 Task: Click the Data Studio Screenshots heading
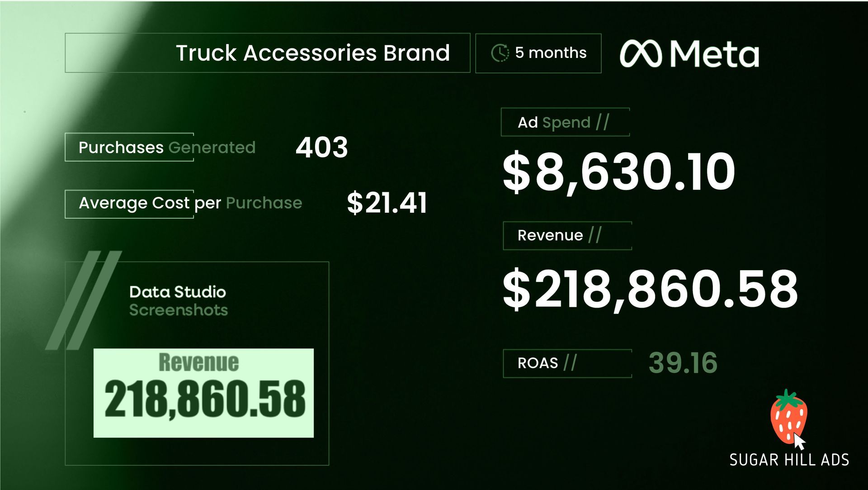point(178,301)
